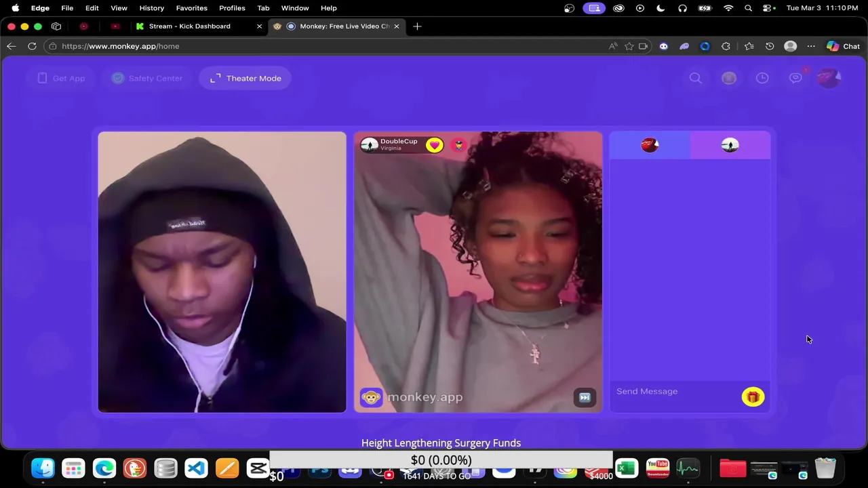Open Spotlight search in menu bar
The height and width of the screenshot is (488, 868).
(748, 8)
